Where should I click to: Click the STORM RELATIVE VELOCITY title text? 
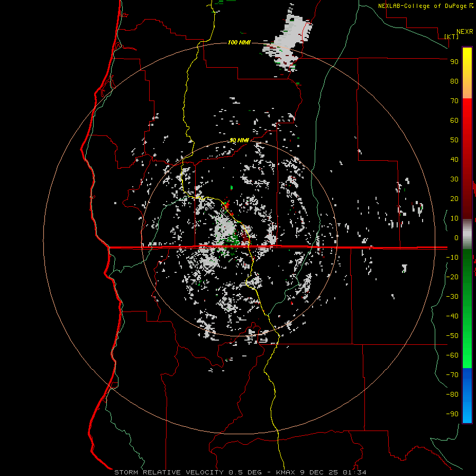pyautogui.click(x=169, y=472)
